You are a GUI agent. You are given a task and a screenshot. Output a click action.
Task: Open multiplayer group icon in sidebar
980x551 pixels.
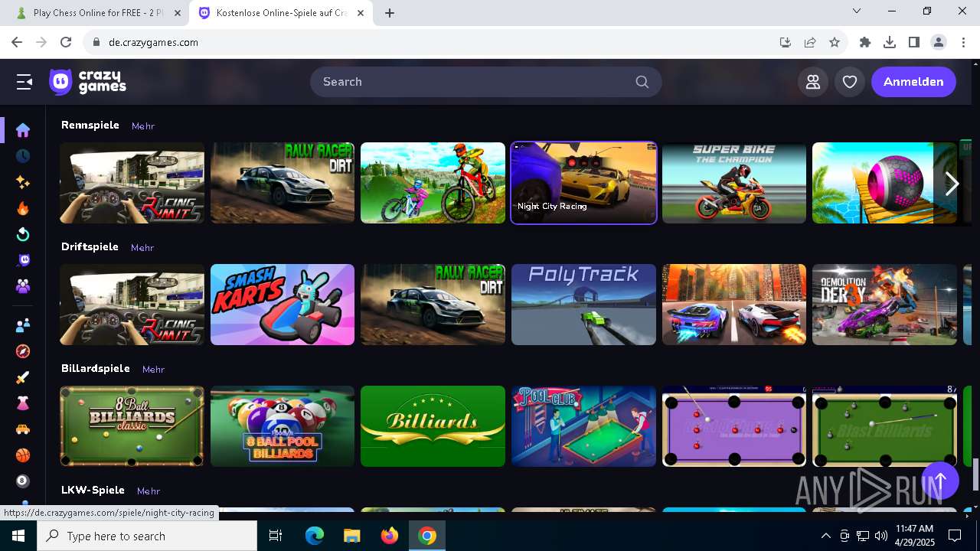click(23, 287)
